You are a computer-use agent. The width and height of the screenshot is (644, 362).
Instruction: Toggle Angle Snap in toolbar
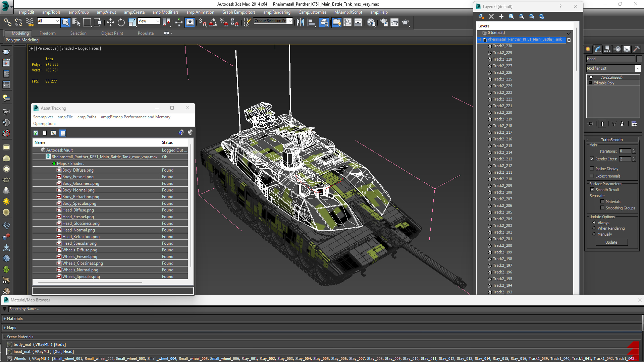(213, 22)
